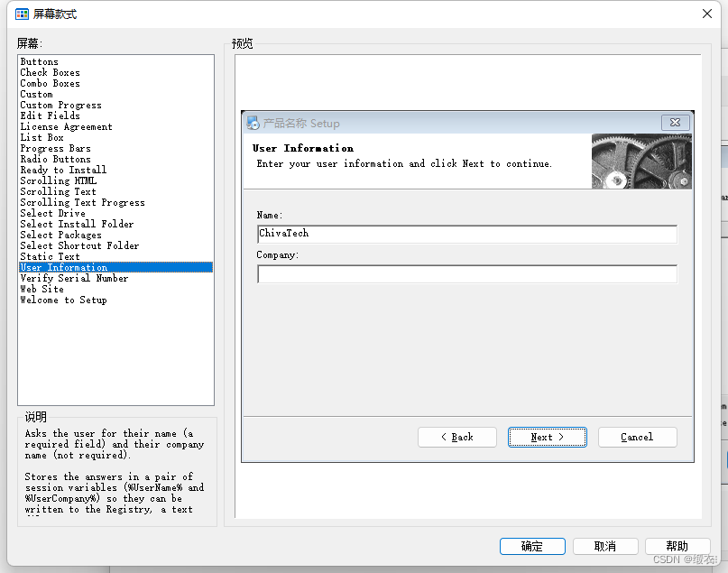
Task: Click the 取消 button
Action: pyautogui.click(x=605, y=547)
